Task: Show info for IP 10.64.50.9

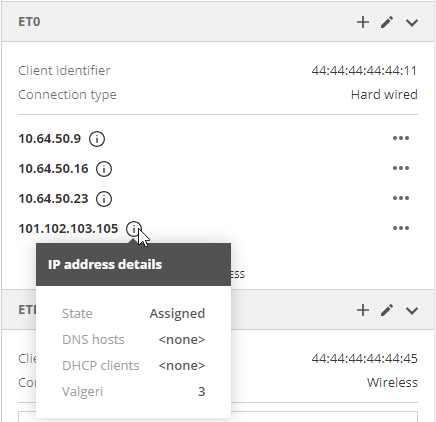Action: [97, 139]
